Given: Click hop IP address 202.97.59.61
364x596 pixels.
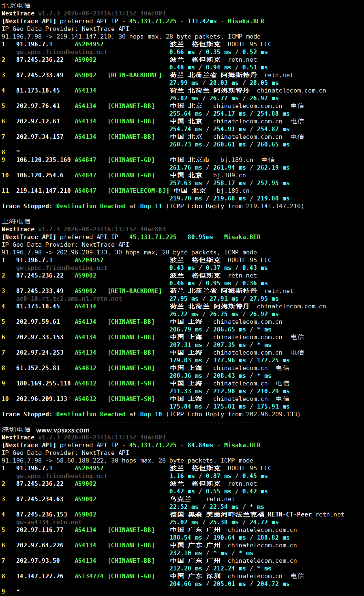Looking at the screenshot, I should click(x=38, y=322).
